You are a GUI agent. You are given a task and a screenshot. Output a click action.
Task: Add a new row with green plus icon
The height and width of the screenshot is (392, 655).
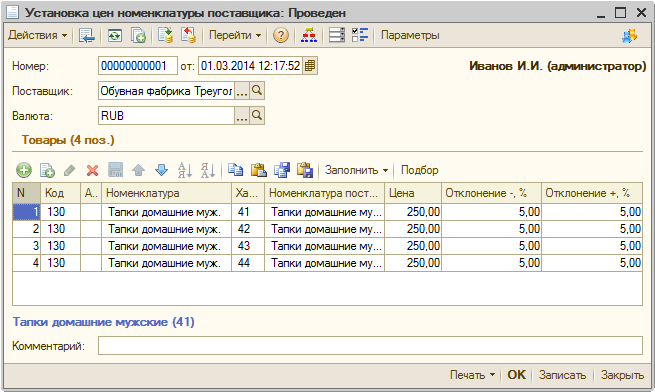pyautogui.click(x=24, y=170)
